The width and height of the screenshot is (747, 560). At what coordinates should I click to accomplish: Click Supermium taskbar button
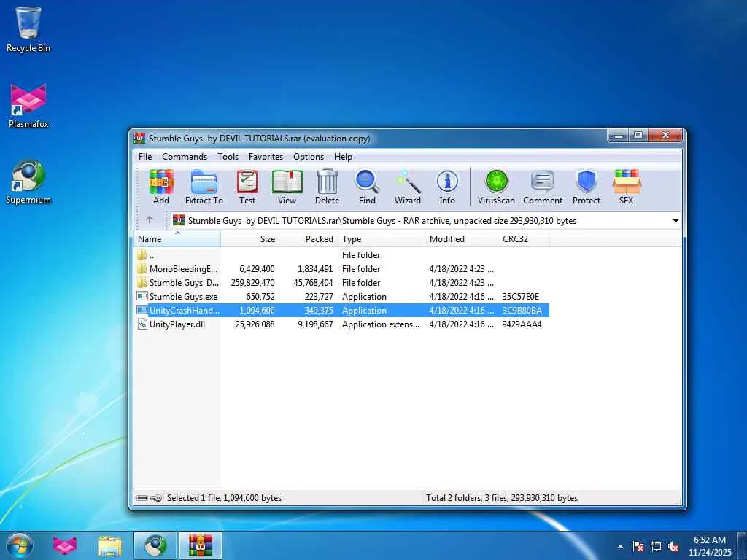155,545
